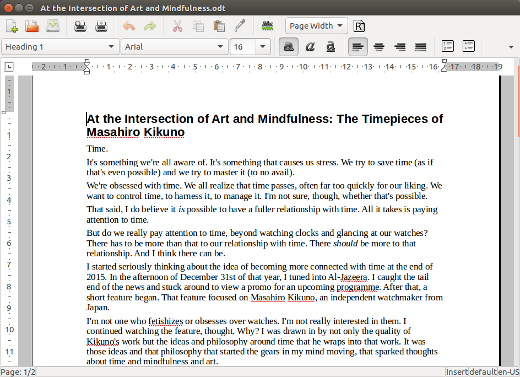Open a file with the folder icon
The width and height of the screenshot is (520, 377).
pyautogui.click(x=32, y=26)
